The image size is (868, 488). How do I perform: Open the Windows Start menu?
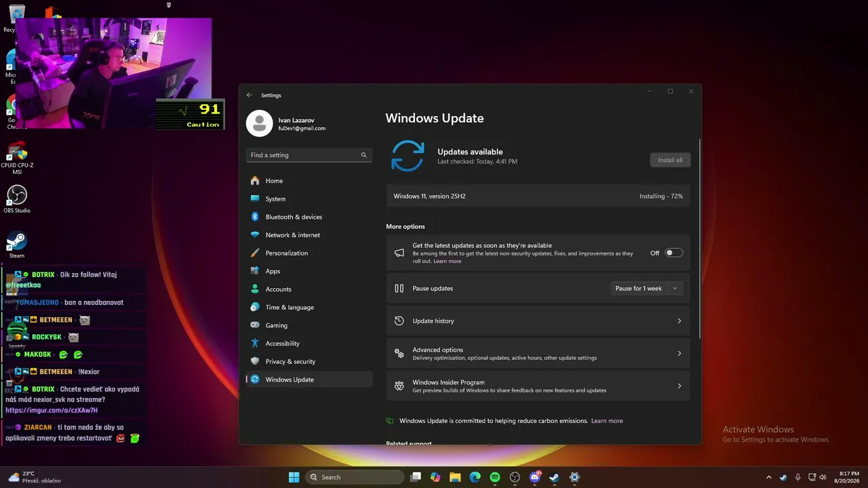click(294, 477)
